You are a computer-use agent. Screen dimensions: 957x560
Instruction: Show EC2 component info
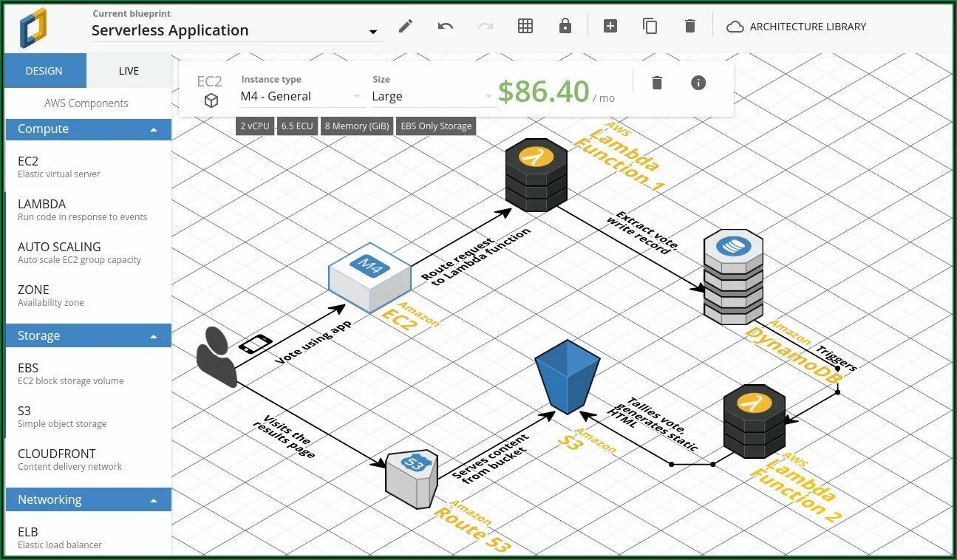[698, 82]
